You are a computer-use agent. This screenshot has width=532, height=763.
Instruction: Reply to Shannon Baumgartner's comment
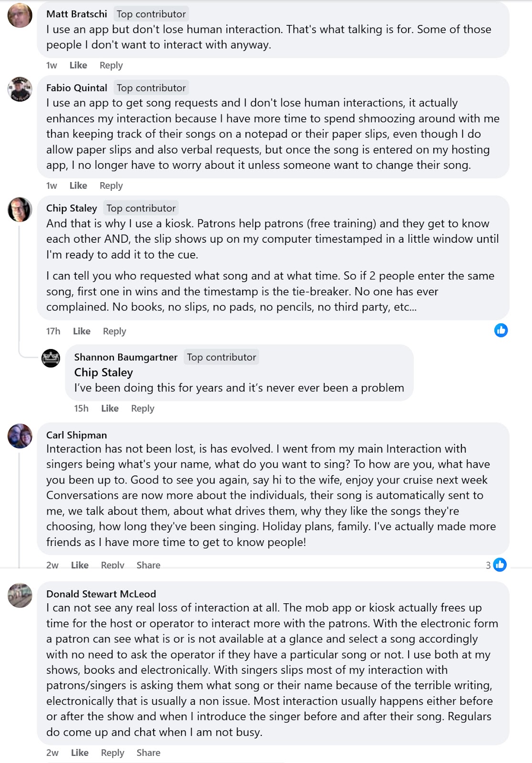coord(143,408)
